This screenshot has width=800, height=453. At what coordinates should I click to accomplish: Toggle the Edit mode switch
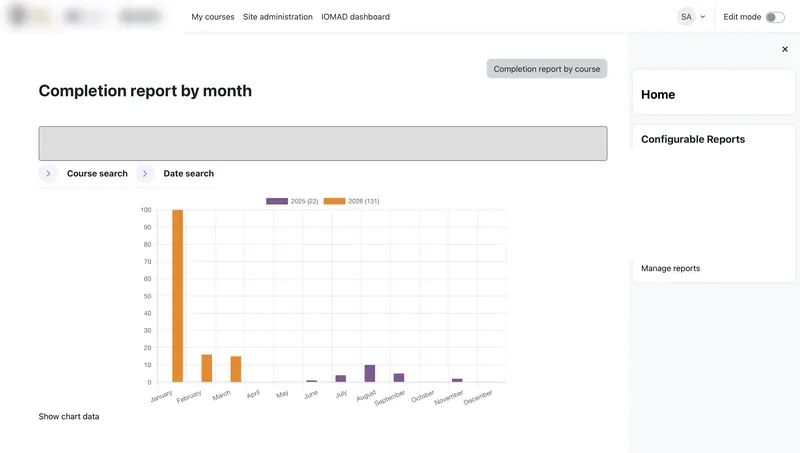(x=775, y=17)
